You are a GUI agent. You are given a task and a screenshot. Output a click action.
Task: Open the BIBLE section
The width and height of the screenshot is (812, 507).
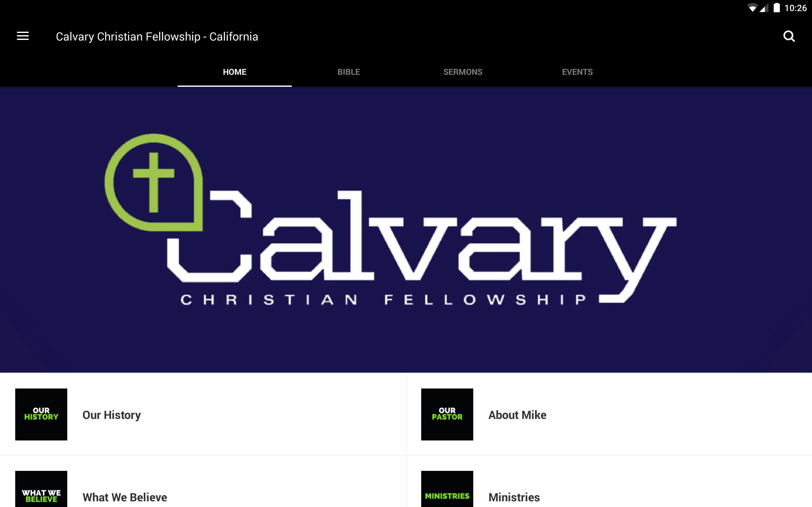[348, 71]
